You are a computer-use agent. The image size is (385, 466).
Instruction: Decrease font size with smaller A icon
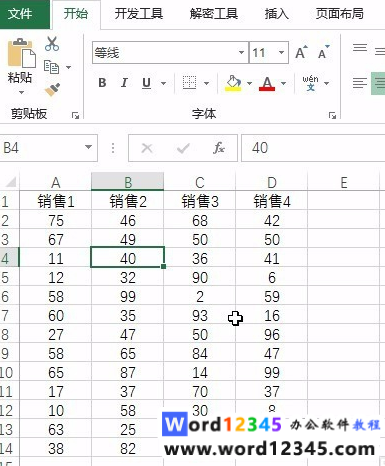click(x=323, y=52)
